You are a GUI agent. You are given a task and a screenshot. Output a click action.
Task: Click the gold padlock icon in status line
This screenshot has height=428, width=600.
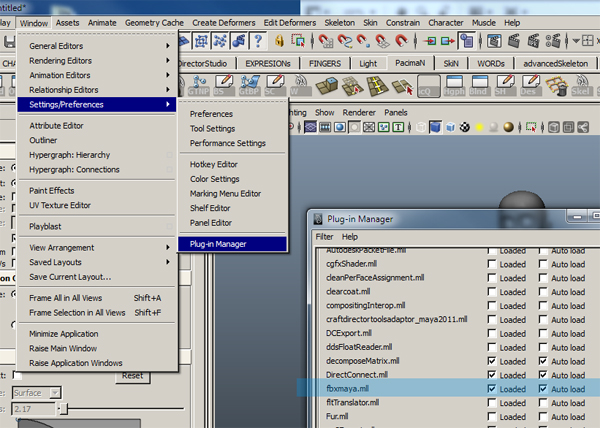click(x=279, y=41)
